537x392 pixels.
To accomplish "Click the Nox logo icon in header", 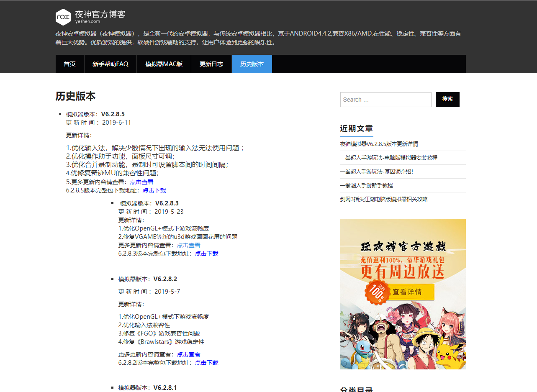I will tap(63, 17).
